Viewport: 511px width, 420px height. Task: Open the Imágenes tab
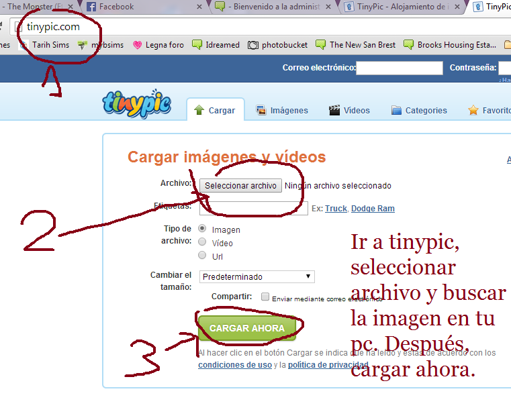282,111
